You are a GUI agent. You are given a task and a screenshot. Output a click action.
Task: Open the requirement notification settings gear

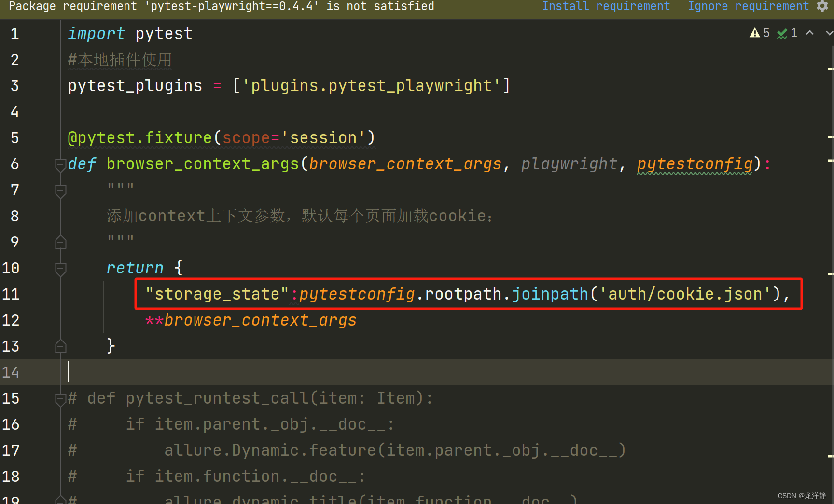822,6
